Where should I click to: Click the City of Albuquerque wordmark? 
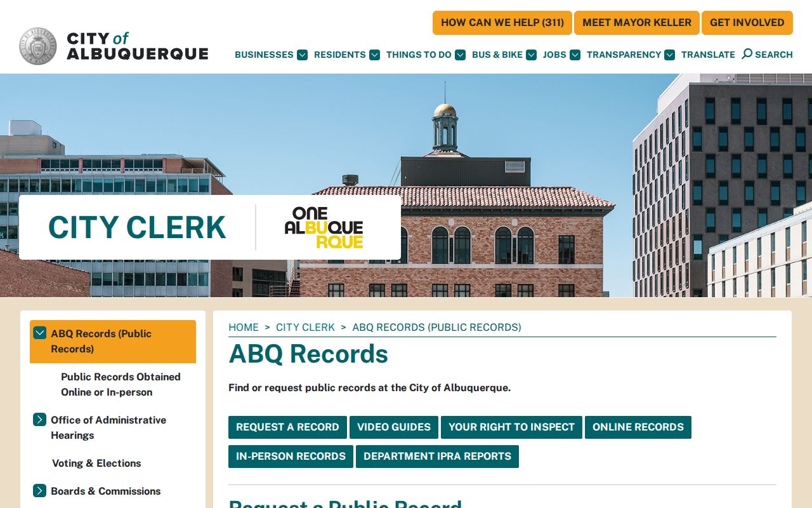(138, 46)
